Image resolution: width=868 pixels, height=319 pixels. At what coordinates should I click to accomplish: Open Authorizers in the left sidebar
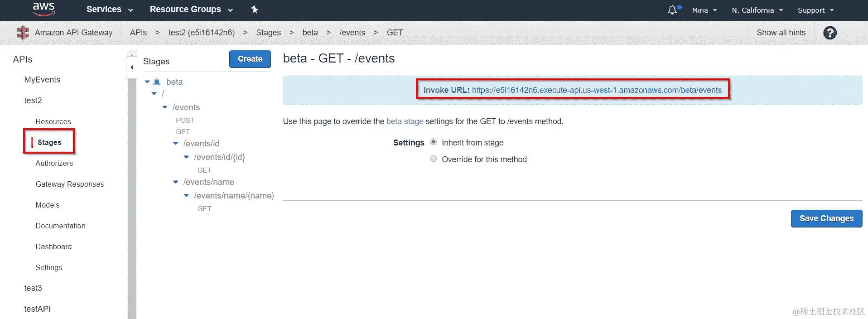tap(54, 163)
